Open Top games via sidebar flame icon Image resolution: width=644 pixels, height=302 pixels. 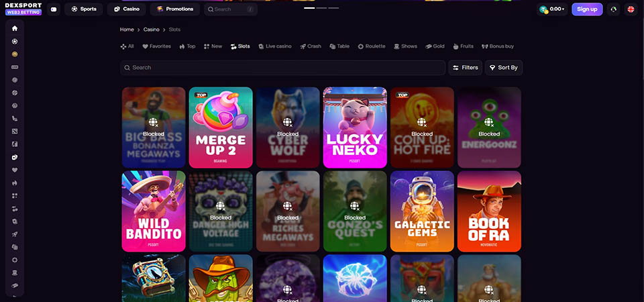(x=15, y=183)
